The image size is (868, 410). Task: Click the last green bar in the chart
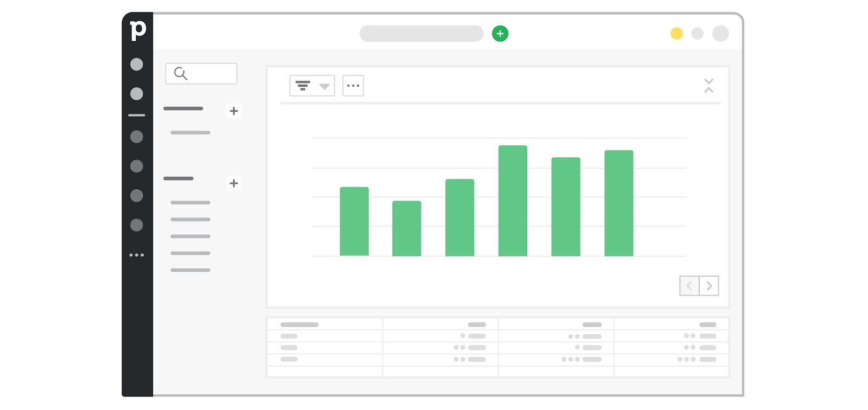coord(619,203)
